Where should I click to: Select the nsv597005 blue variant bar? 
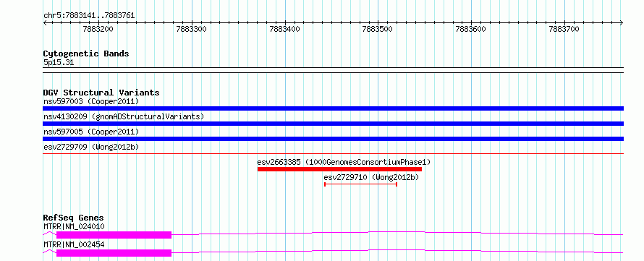[333, 139]
